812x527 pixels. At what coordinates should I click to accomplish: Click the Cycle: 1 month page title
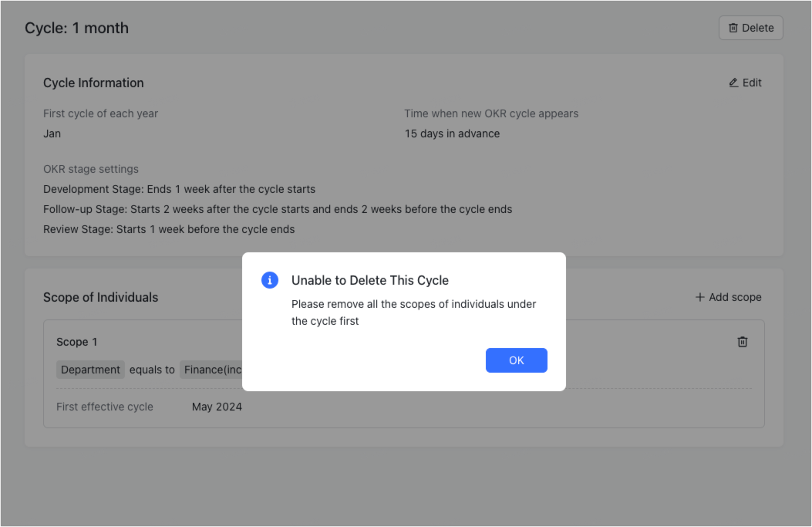pyautogui.click(x=76, y=27)
